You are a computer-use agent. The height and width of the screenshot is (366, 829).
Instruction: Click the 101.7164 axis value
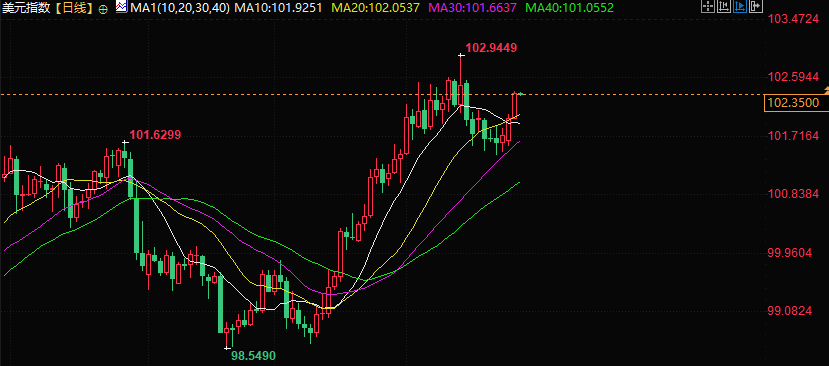point(793,136)
